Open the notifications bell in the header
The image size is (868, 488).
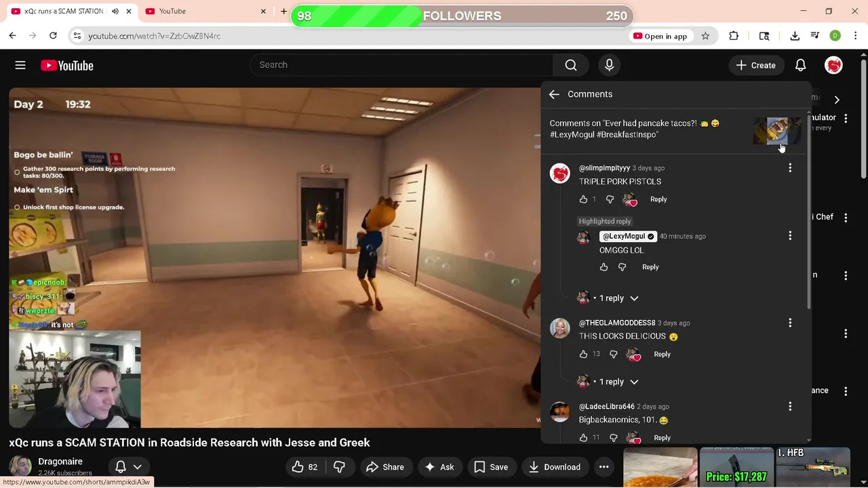[x=800, y=65]
